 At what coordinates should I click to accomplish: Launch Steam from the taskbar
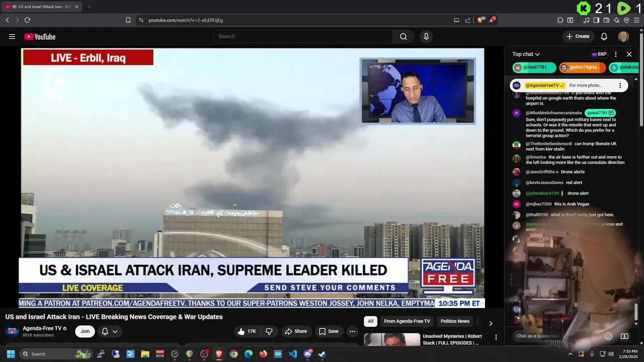[x=322, y=354]
